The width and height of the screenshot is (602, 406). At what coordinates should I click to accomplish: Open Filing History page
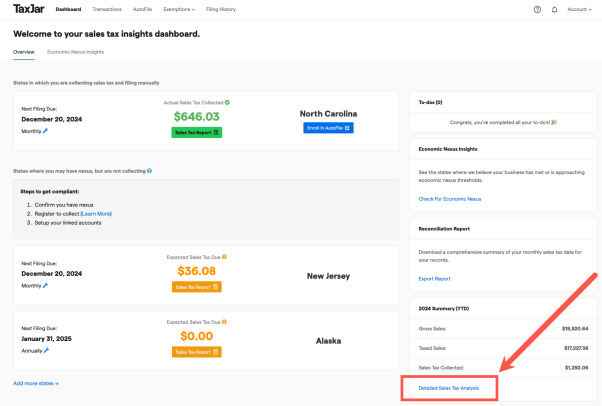pos(221,9)
